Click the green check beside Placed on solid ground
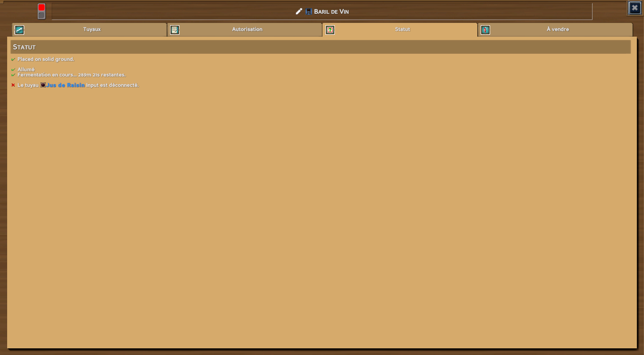This screenshot has height=355, width=644. click(13, 59)
